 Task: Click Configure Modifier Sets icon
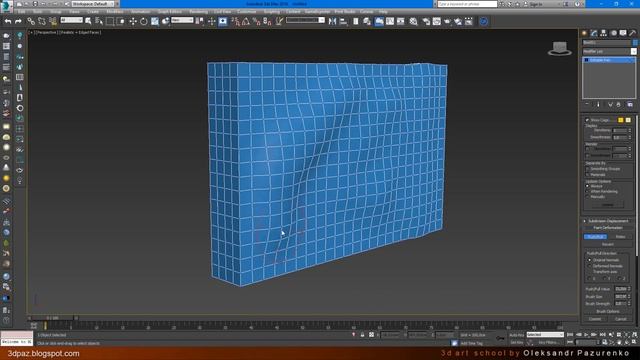[630, 104]
